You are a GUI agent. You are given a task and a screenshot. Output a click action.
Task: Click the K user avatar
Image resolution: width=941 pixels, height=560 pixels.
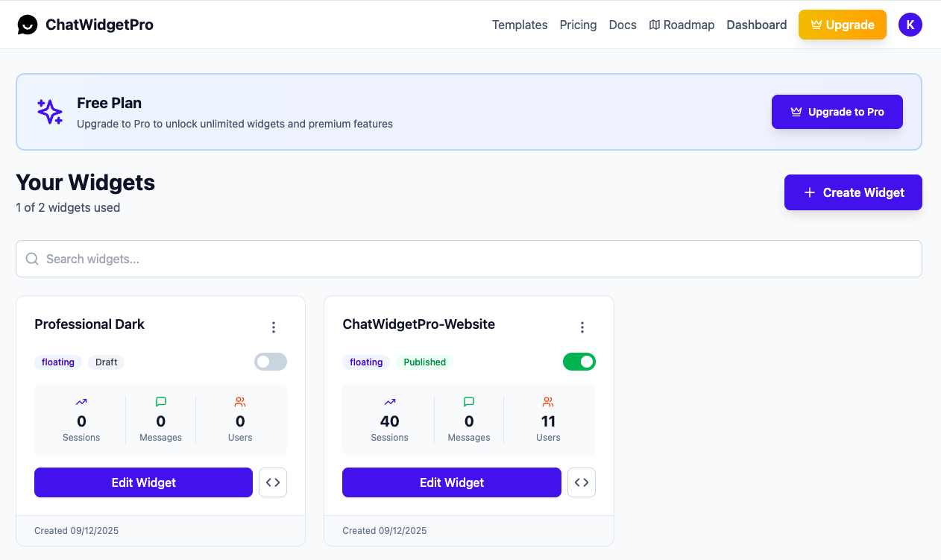pos(910,25)
